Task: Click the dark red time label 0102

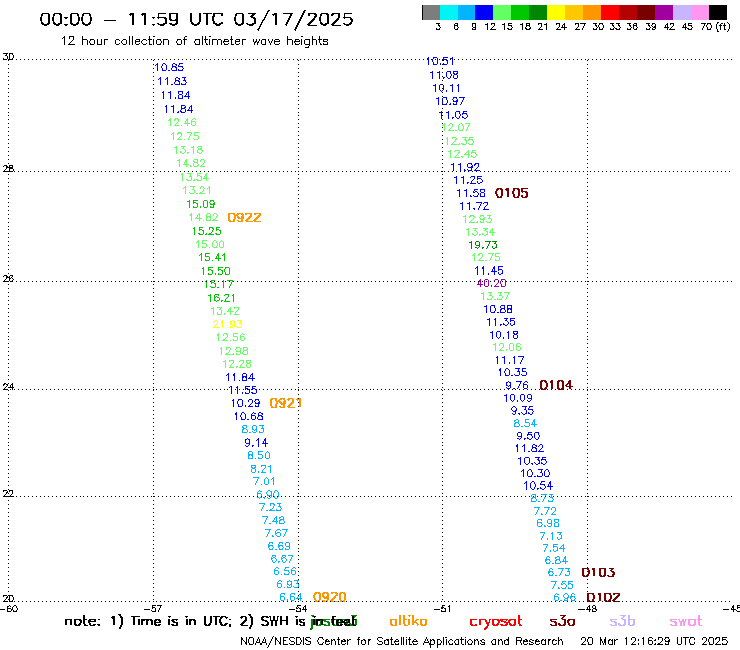Action: pos(603,598)
